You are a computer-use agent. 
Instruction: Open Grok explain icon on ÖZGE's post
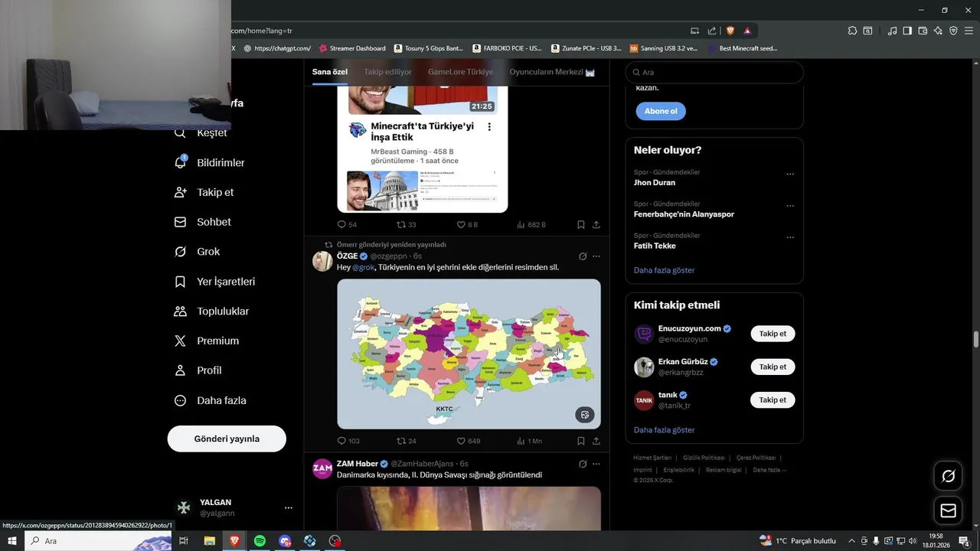(x=582, y=256)
